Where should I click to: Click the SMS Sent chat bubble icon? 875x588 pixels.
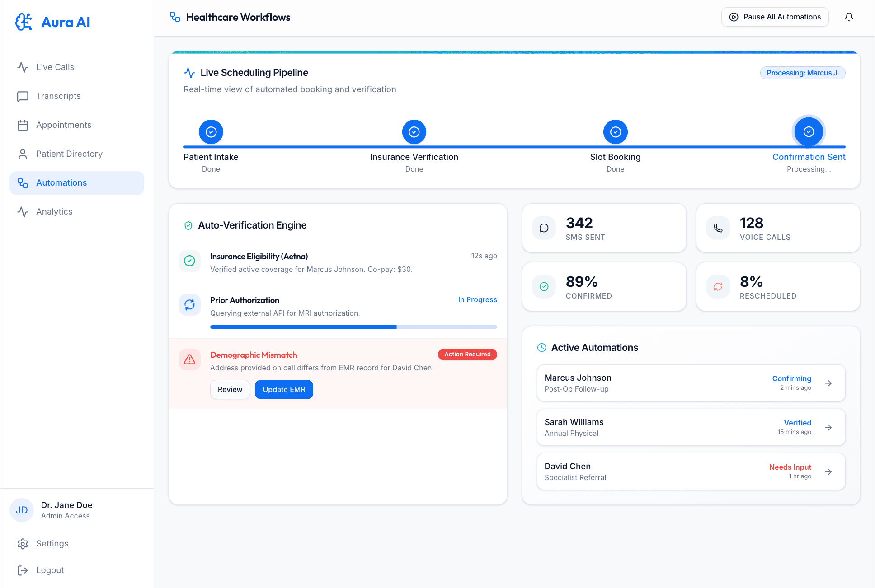(544, 228)
